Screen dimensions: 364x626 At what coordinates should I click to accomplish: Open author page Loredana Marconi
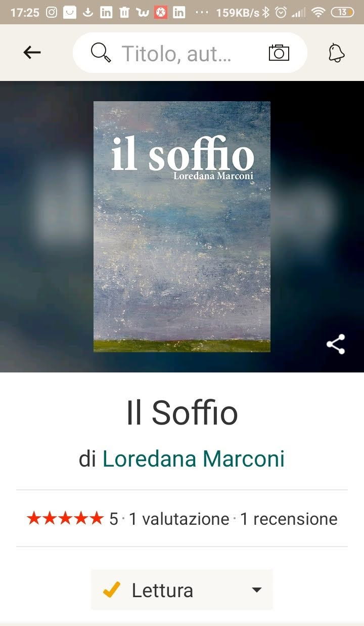coord(194,459)
